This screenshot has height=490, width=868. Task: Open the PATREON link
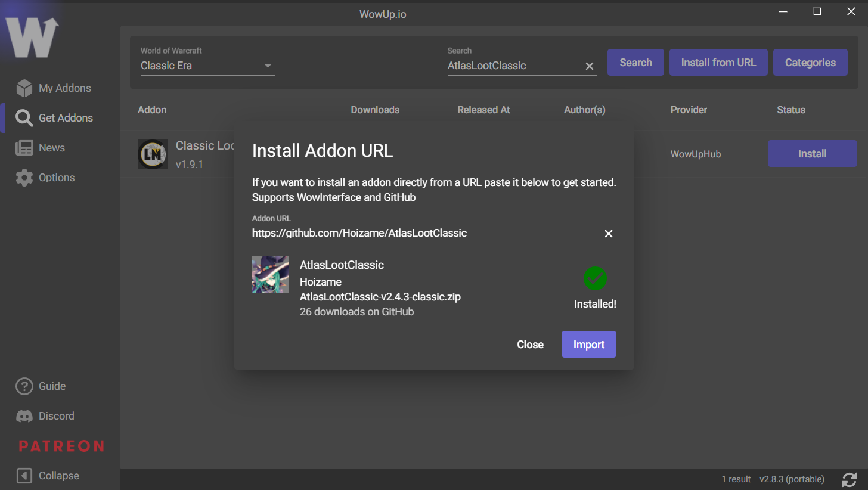tap(60, 446)
